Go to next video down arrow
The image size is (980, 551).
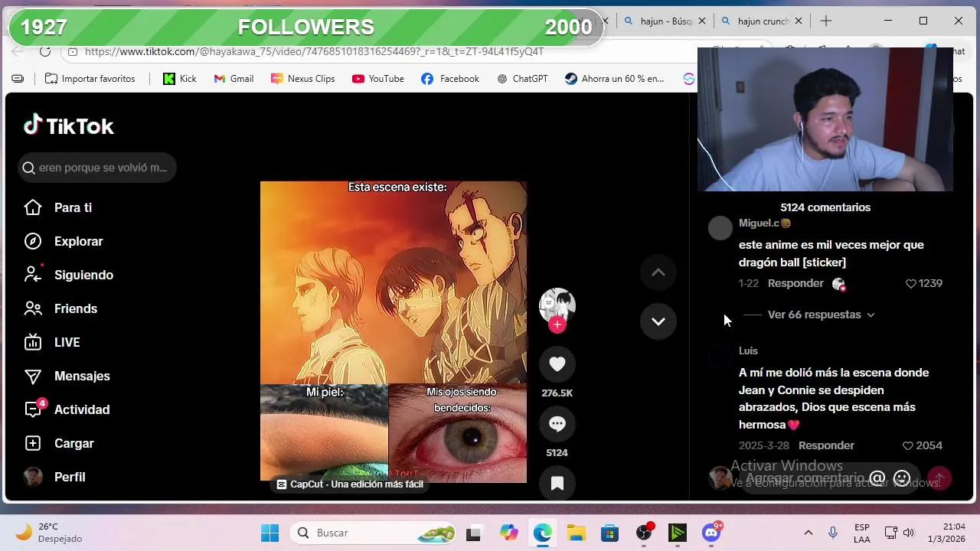658,321
